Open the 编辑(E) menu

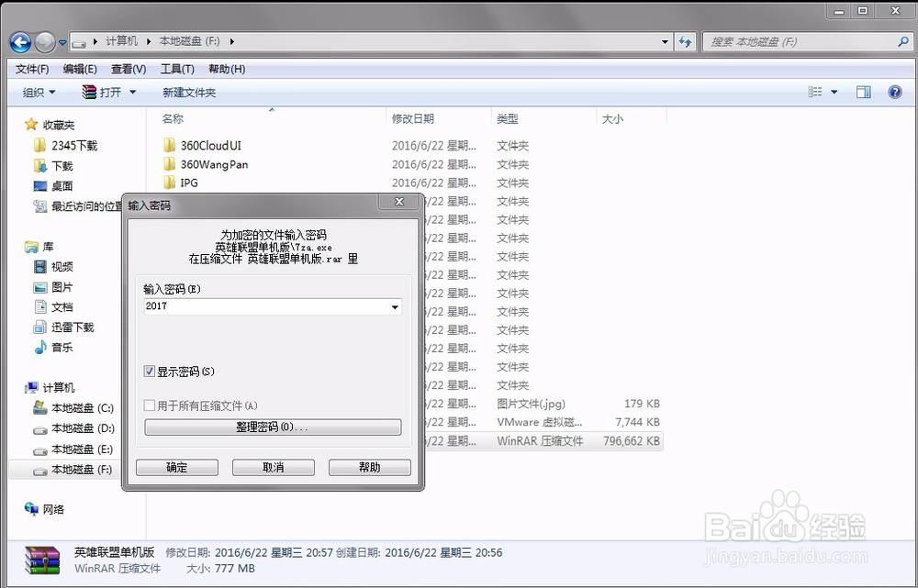pyautogui.click(x=80, y=69)
